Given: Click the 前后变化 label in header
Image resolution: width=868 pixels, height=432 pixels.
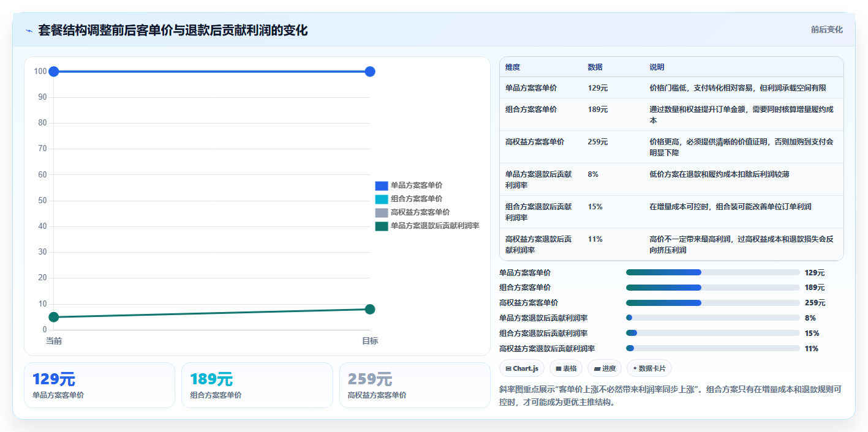Looking at the screenshot, I should (x=826, y=29).
